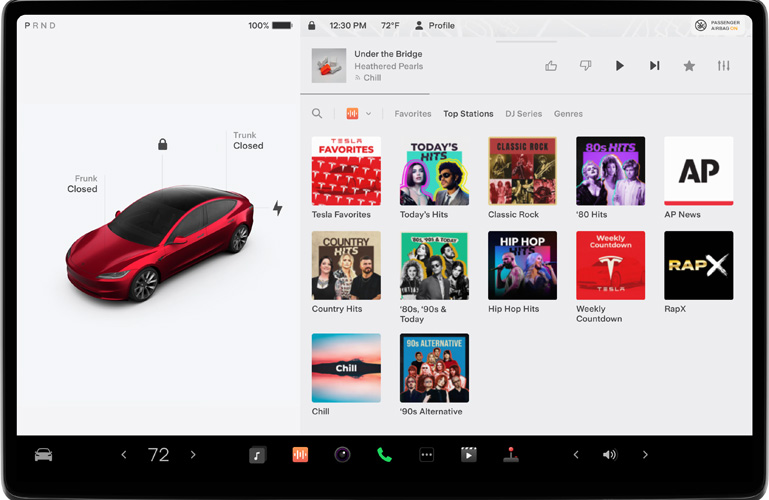Toggle the door lock above the car
This screenshot has width=769, height=500.
[162, 144]
